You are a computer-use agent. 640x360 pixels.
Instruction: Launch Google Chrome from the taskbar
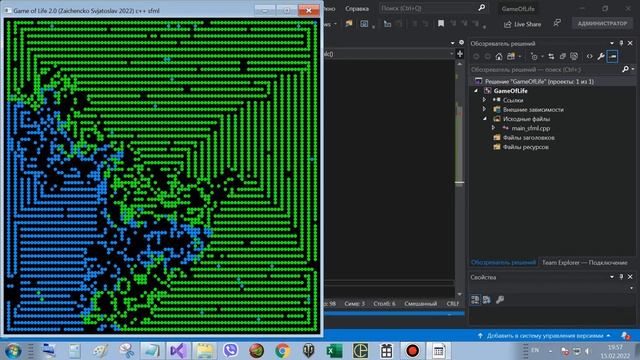(282, 351)
